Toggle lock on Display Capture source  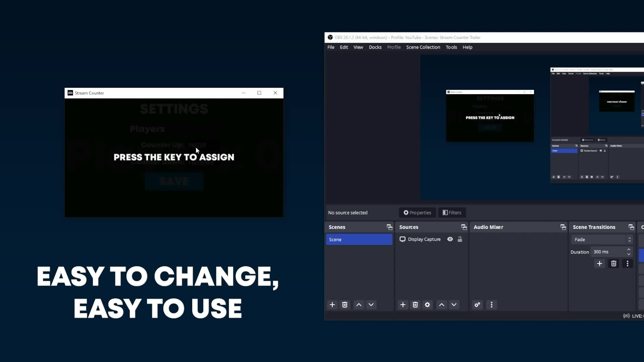pos(460,239)
